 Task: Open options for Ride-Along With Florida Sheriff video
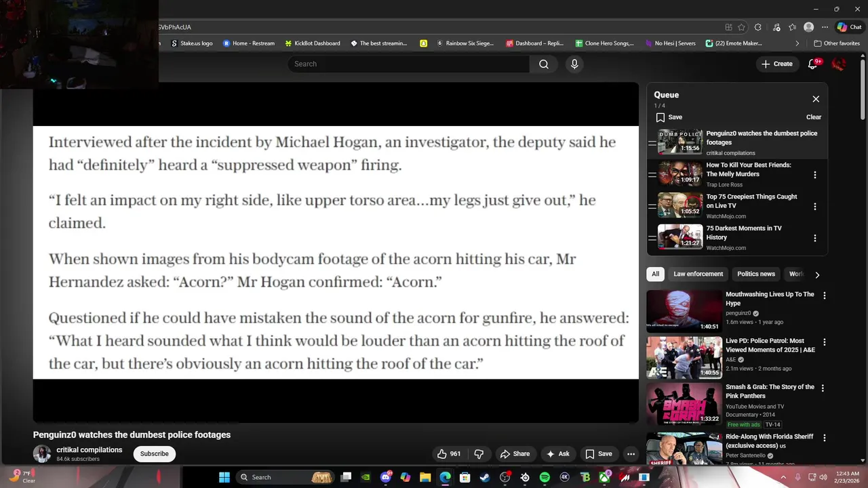tap(825, 438)
